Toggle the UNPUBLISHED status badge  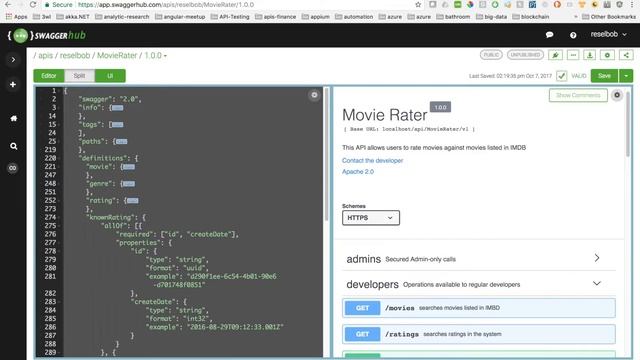click(525, 55)
